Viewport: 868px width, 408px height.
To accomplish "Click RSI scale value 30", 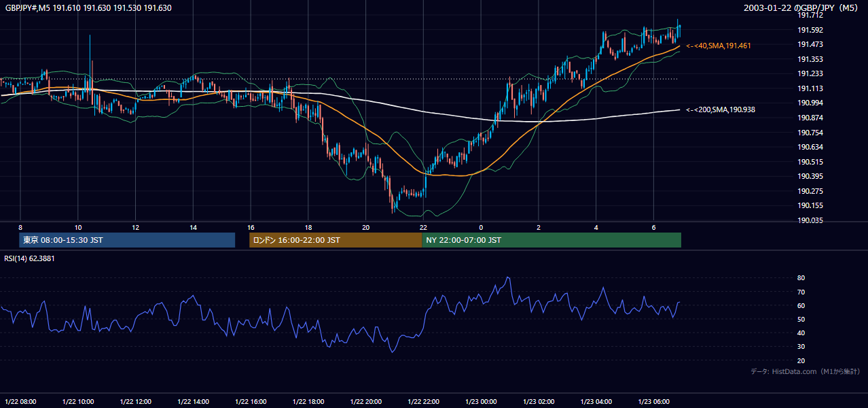I will [x=801, y=347].
